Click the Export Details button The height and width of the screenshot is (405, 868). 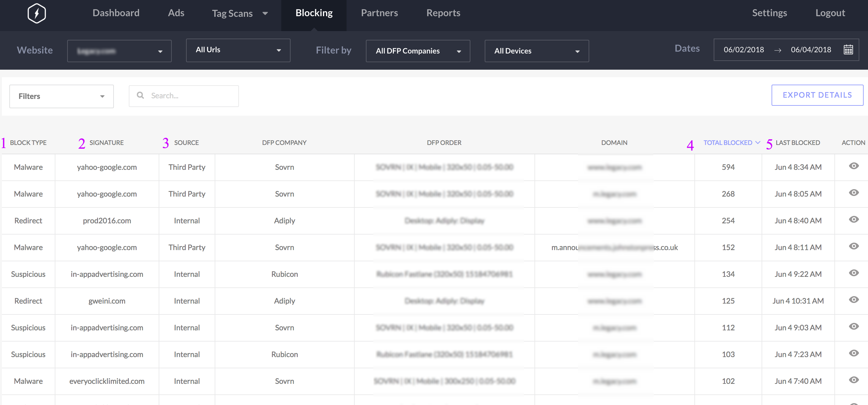[817, 95]
